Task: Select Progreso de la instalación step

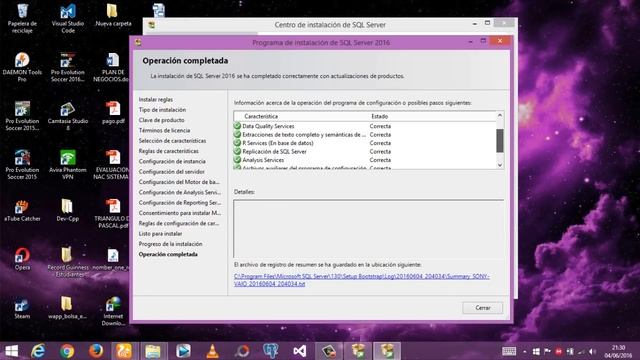Action: (x=170, y=244)
